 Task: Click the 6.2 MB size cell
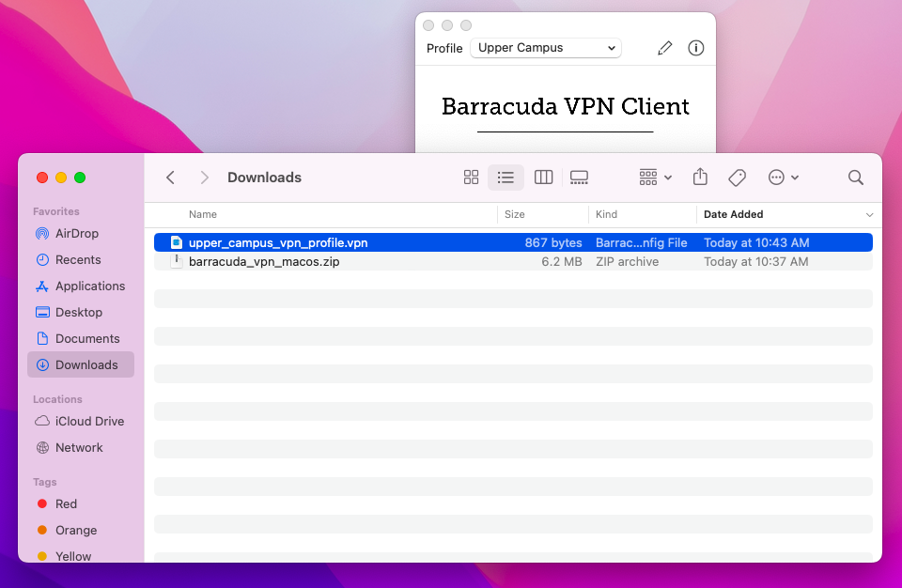pyautogui.click(x=562, y=262)
